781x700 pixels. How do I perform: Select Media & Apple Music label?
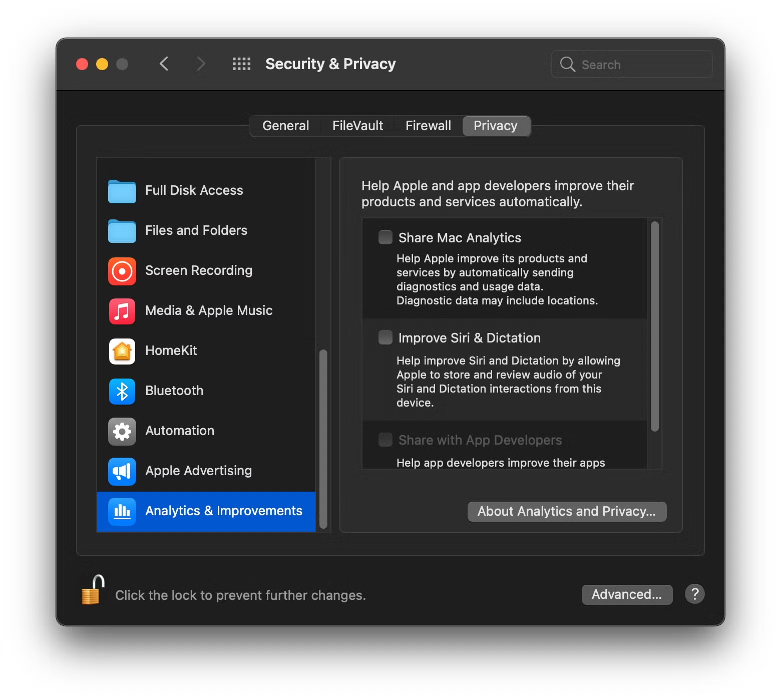coord(209,310)
